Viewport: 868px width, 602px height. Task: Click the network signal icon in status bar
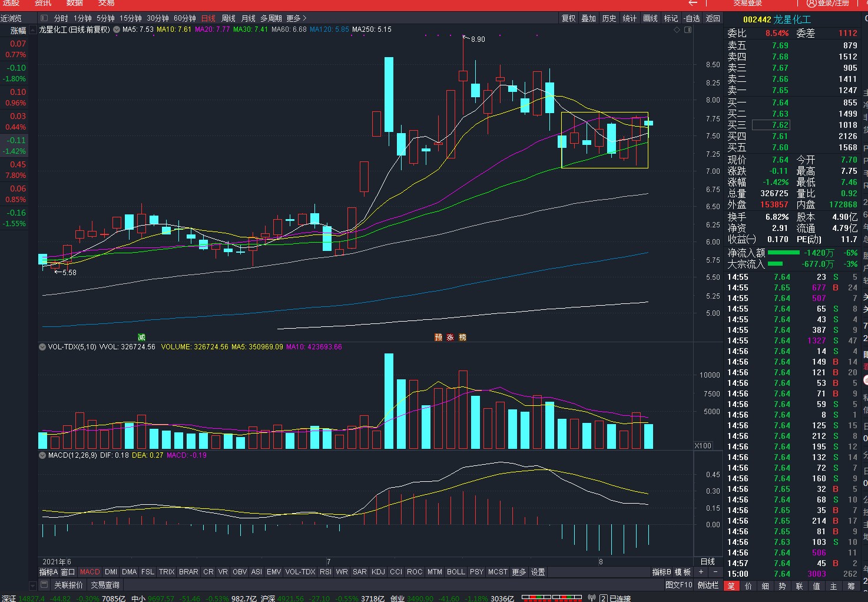(592, 598)
